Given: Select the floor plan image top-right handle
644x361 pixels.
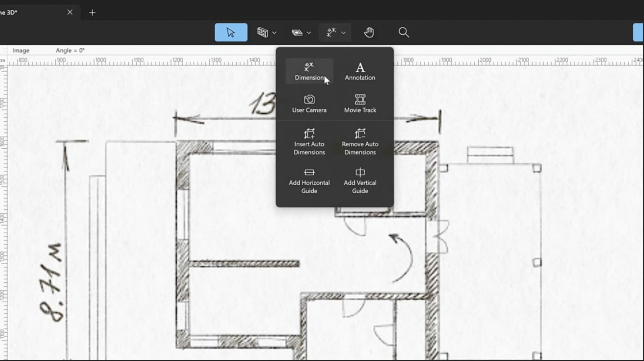Looking at the screenshot, I should click(537, 168).
